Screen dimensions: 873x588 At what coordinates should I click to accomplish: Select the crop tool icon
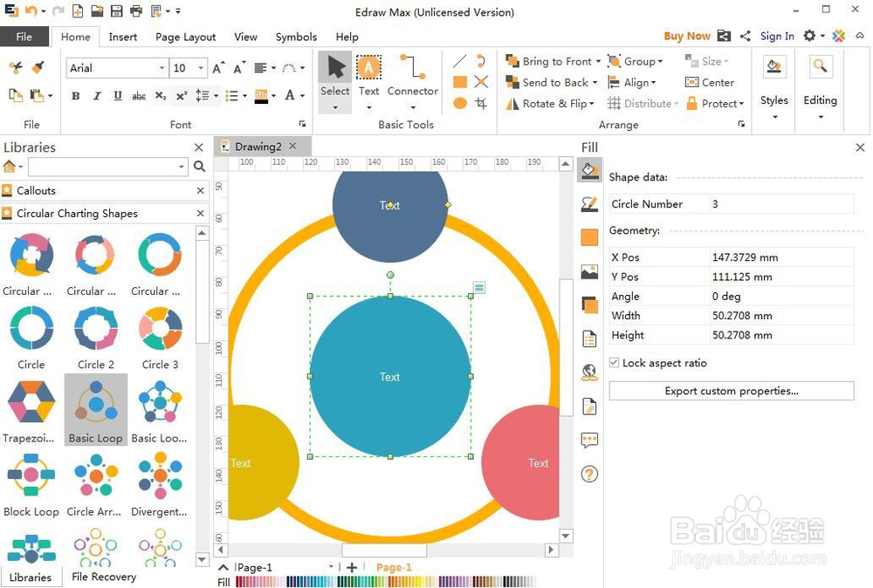click(481, 103)
